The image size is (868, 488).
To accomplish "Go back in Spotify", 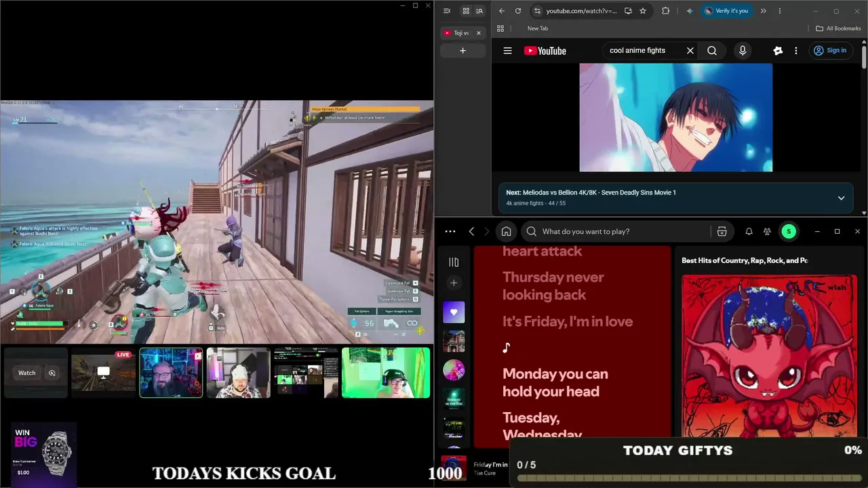I will point(472,232).
